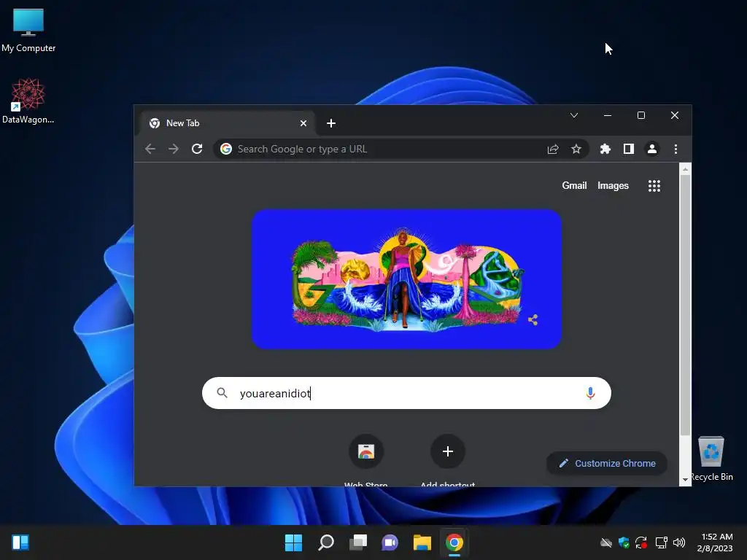This screenshot has width=747, height=560.
Task: Open Google Images link
Action: (x=613, y=186)
